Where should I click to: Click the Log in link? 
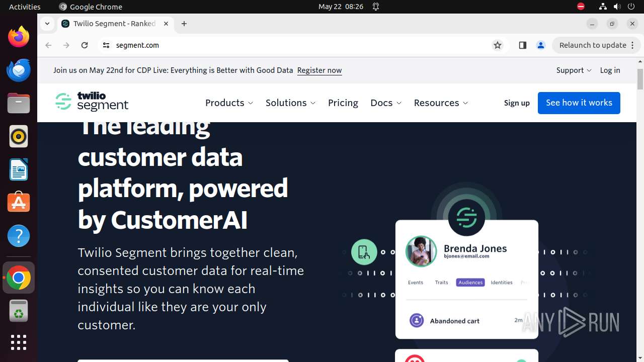pos(610,70)
